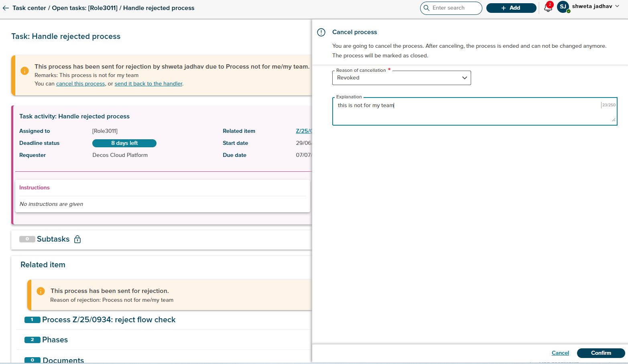Expand the Documents section
628x364 pixels.
[x=63, y=360]
